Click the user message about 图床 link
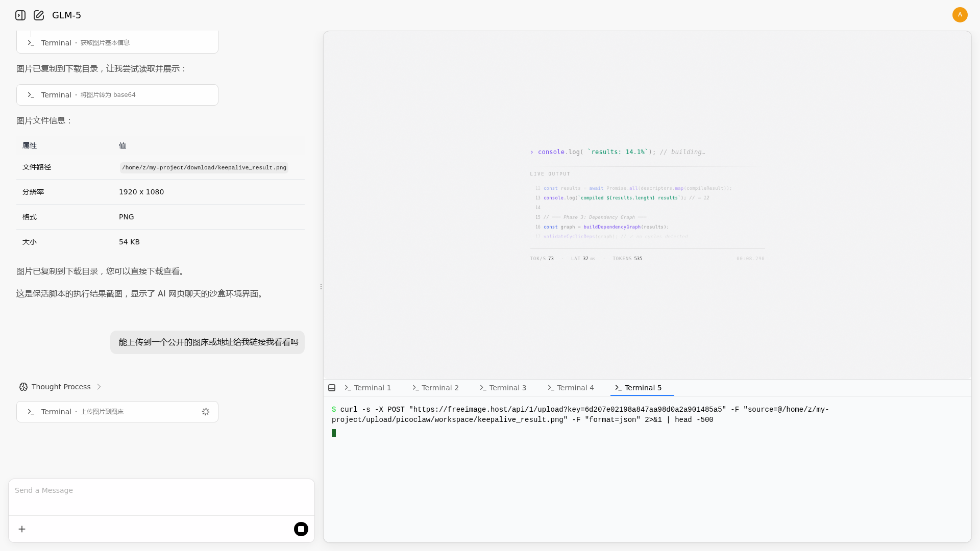 [x=208, y=342]
